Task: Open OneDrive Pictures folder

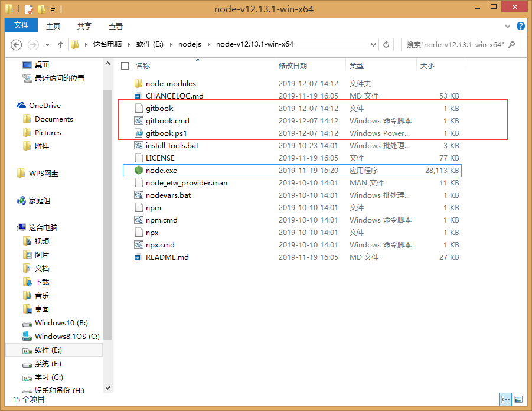Action: tap(48, 133)
